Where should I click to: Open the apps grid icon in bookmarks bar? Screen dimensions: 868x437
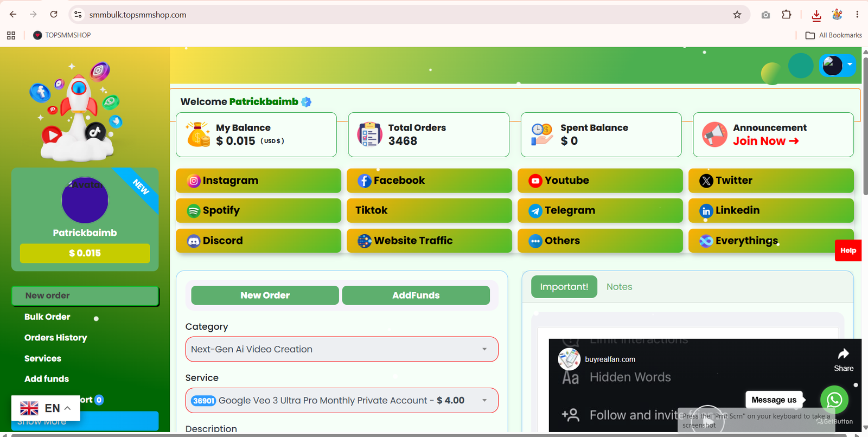point(11,35)
